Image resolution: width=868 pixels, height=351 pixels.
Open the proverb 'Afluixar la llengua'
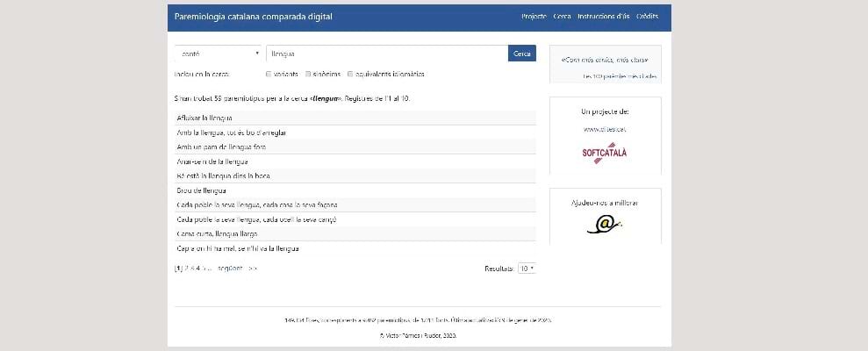(204, 118)
